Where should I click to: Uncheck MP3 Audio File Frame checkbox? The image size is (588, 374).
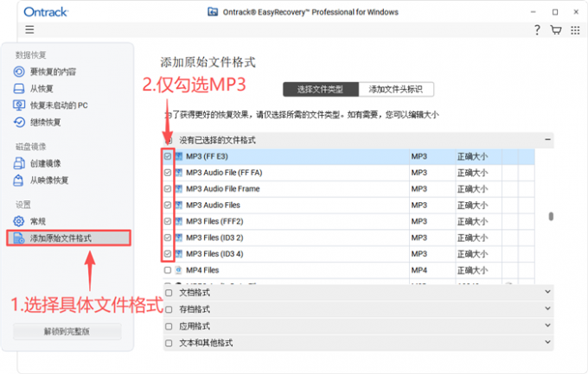[168, 188]
